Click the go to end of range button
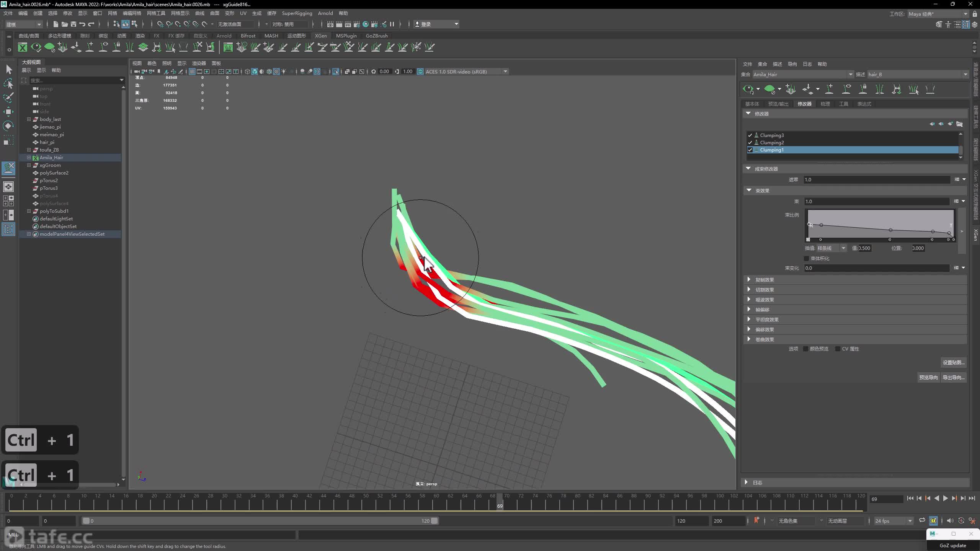Screen dimensions: 980x551 pyautogui.click(x=972, y=498)
